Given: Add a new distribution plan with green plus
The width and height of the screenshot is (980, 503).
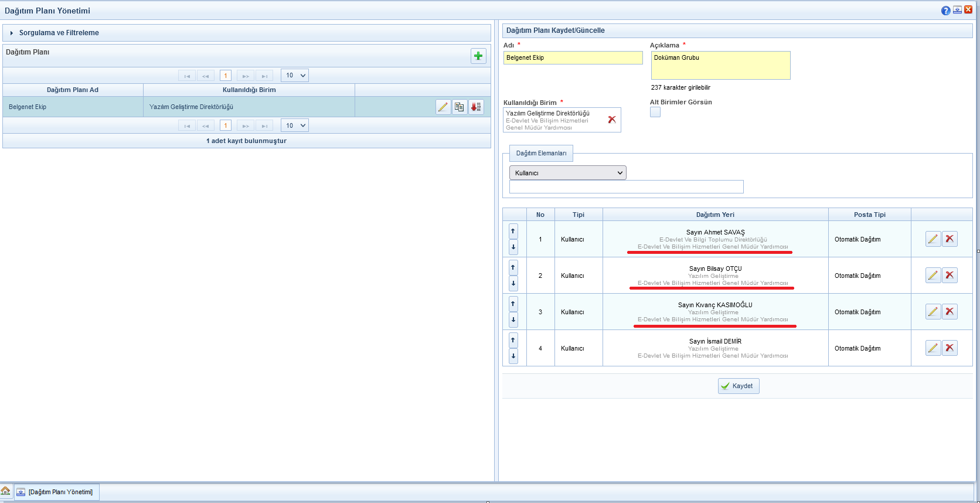Looking at the screenshot, I should click(478, 56).
